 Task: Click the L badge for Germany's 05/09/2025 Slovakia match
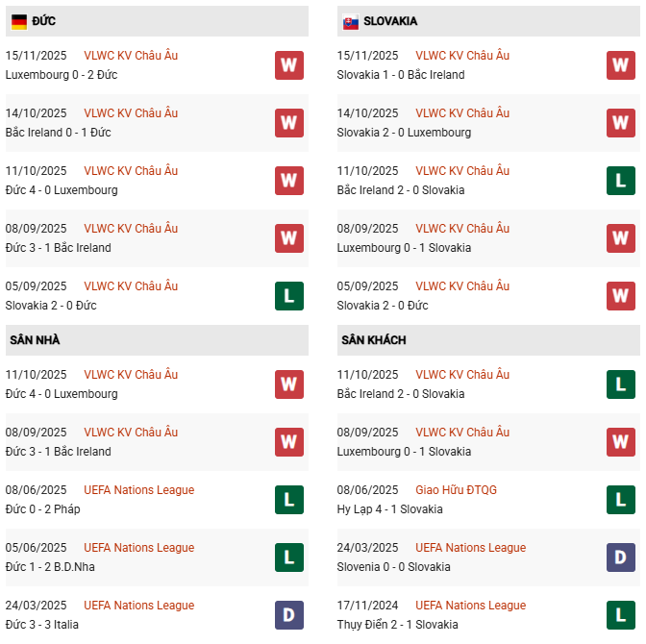coord(288,296)
